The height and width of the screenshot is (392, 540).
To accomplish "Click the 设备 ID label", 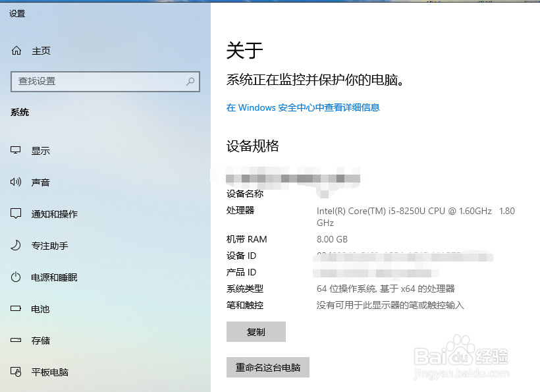I will pos(241,256).
